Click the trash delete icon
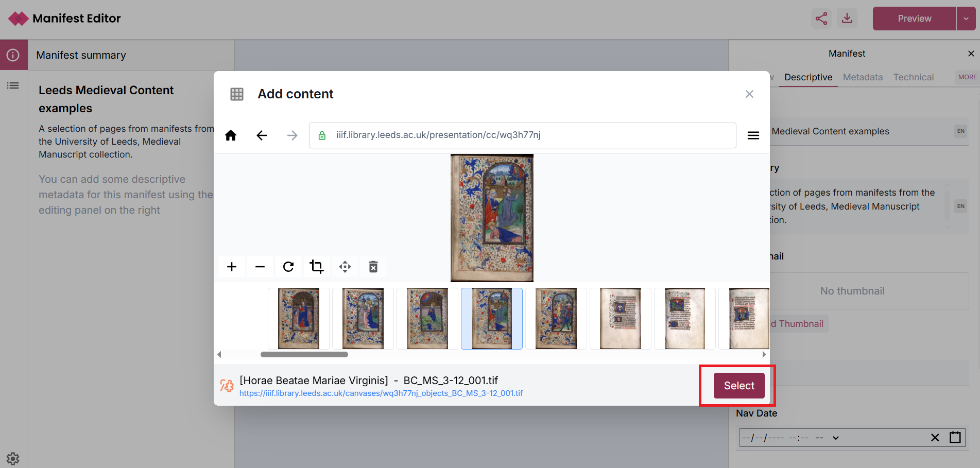The image size is (980, 468). pos(373,267)
